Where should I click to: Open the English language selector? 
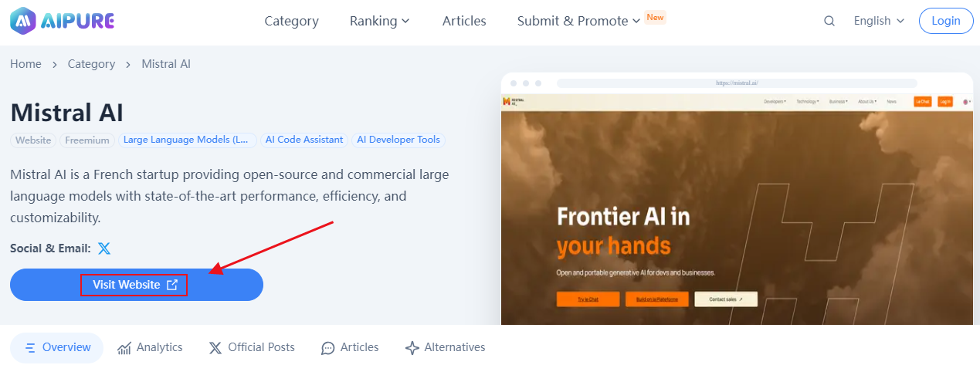pos(879,21)
